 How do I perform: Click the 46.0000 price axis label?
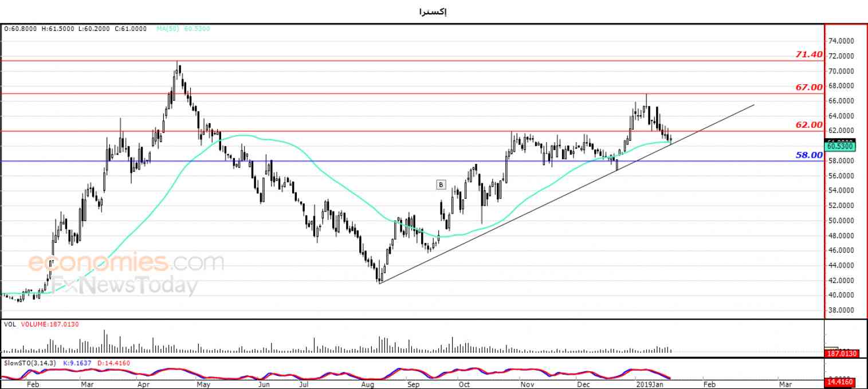click(842, 250)
